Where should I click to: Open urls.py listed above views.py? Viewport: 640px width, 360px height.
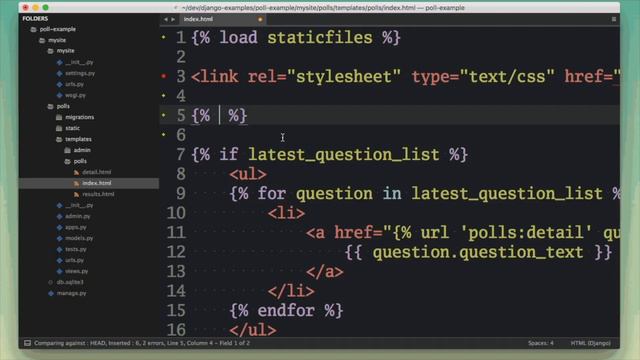74,260
